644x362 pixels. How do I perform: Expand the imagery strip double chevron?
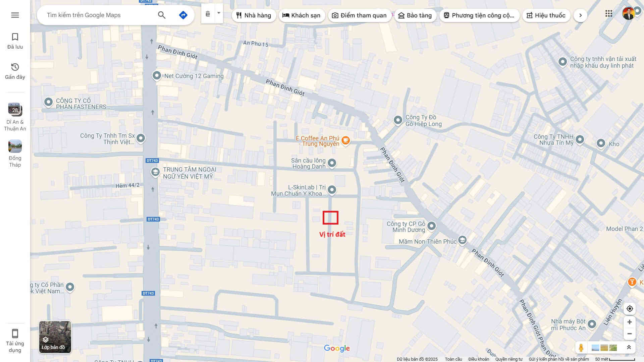(x=629, y=348)
